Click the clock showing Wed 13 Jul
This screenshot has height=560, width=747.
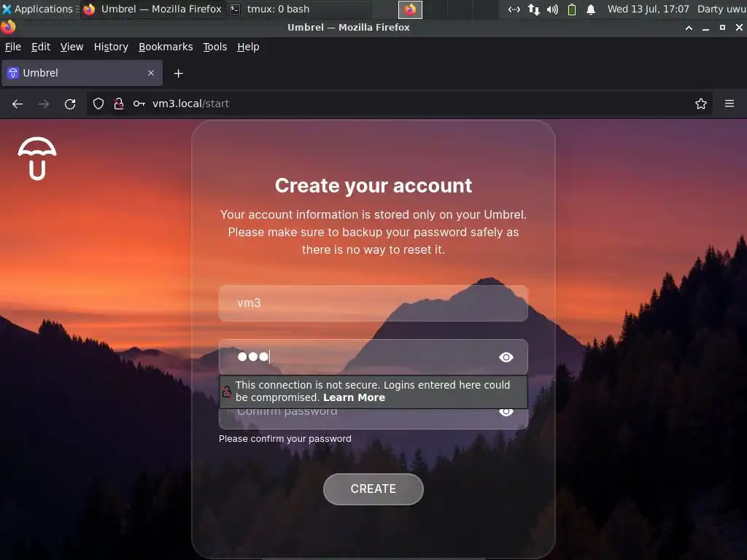coord(648,9)
